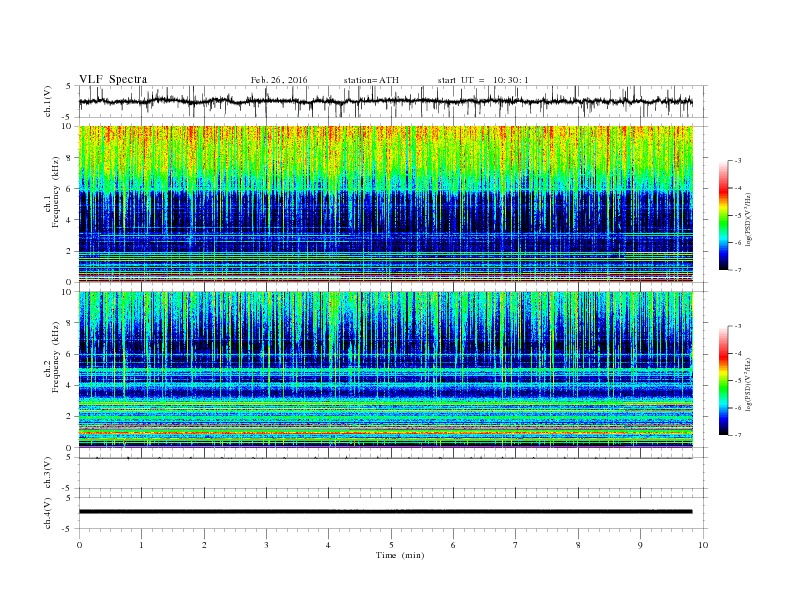
Task: Click the ch.1 colorbar "log(PSD)(V²/Hz)" label
Action: (x=749, y=219)
